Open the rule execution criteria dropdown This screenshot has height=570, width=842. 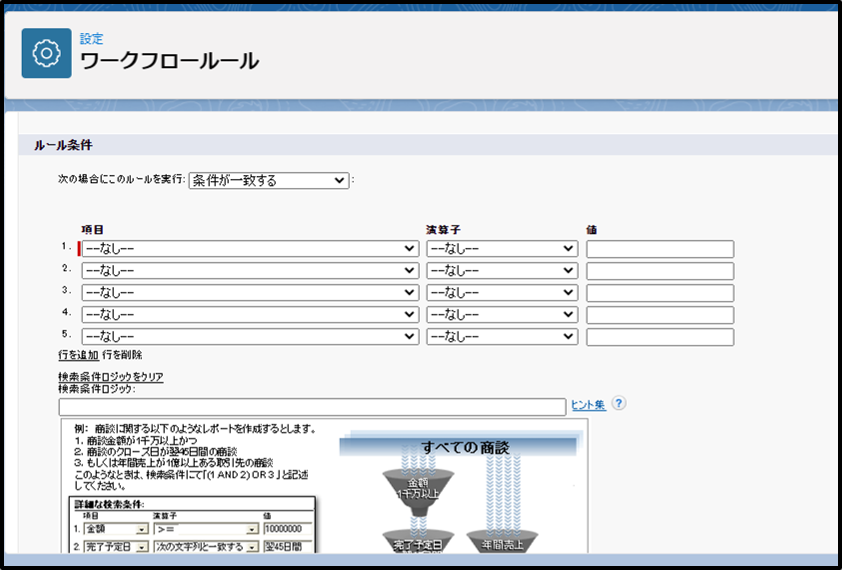(x=268, y=181)
